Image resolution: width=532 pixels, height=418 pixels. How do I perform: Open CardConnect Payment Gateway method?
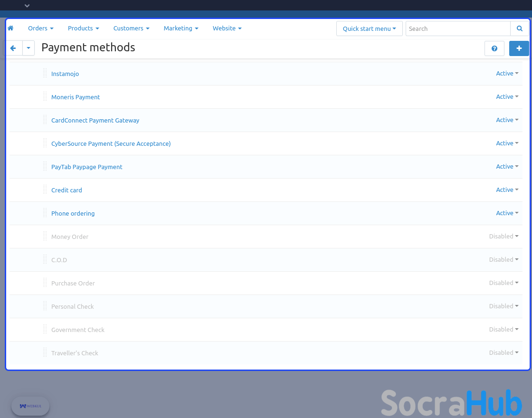click(x=95, y=121)
